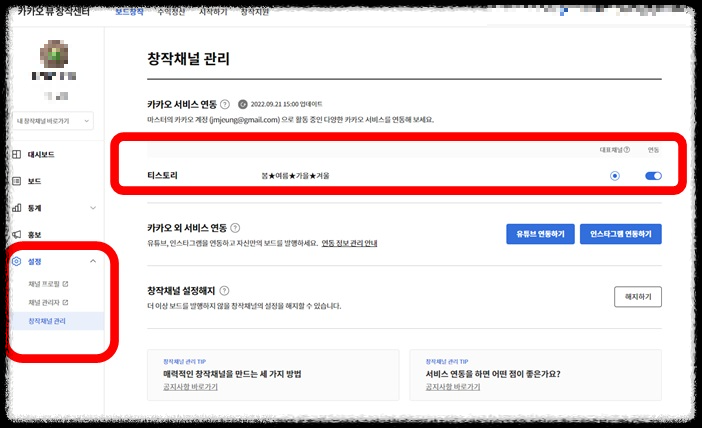Select 창작채널 관리 in the settings submenu
The width and height of the screenshot is (702, 428).
47,321
